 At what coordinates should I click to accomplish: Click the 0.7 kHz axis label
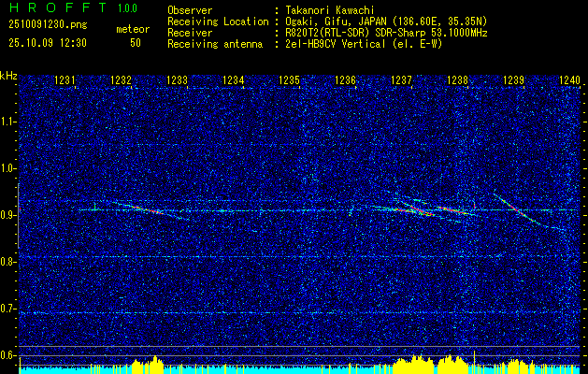[x=7, y=309]
